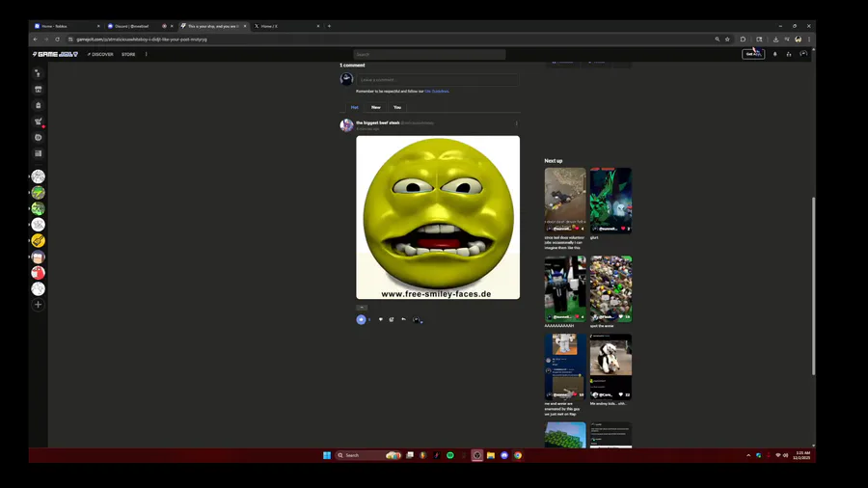Switch to the You comments tab
Viewport: 868px width, 488px height.
[397, 107]
